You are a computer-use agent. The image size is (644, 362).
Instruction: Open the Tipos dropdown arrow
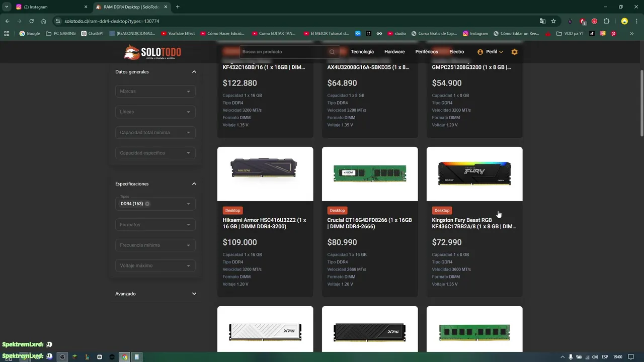click(x=189, y=204)
